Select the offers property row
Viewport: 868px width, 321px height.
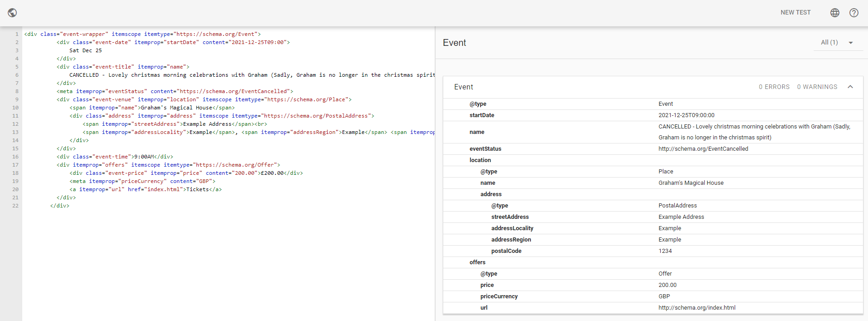coord(653,262)
